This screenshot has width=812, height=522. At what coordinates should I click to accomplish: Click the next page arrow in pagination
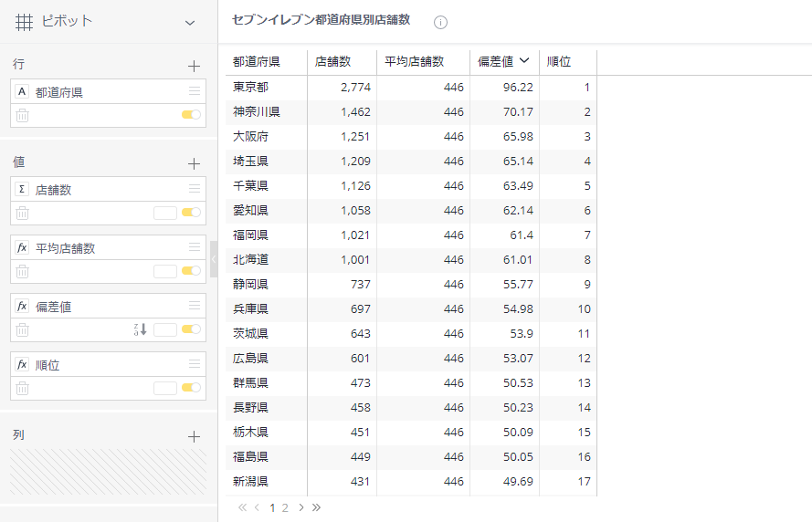(x=301, y=507)
